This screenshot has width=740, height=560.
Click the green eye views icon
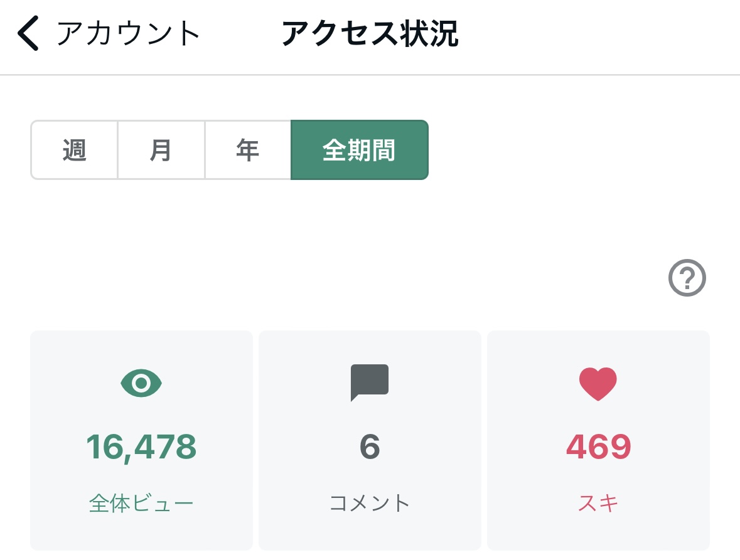tap(141, 383)
